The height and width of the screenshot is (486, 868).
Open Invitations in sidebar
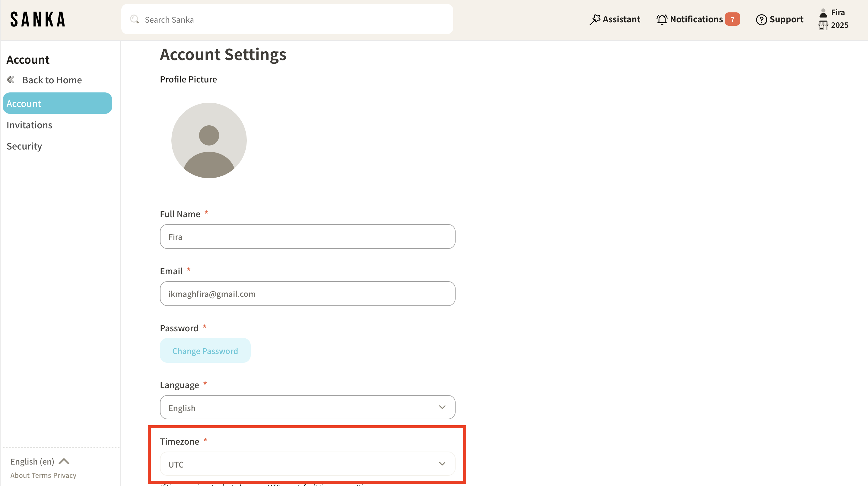pyautogui.click(x=29, y=125)
